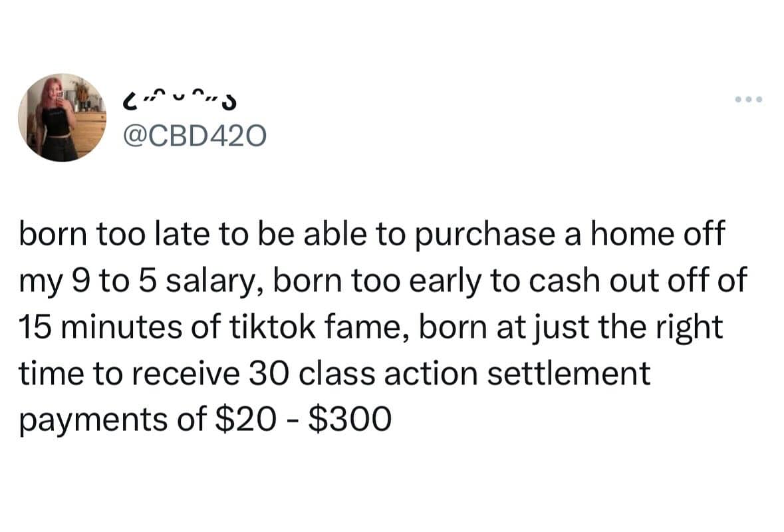Open the @CBD420 handle link

point(194,137)
